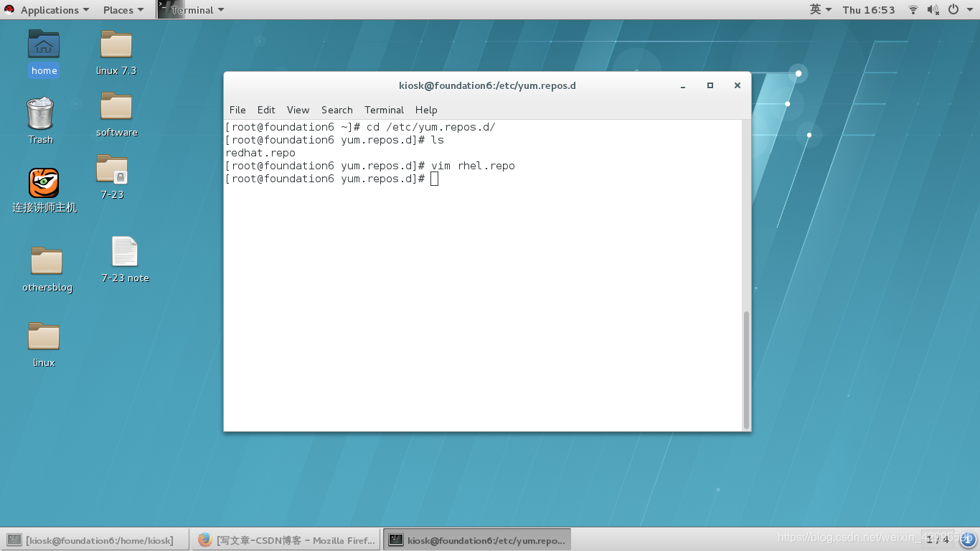Viewport: 980px width, 551px height.
Task: Open the Search menu in the terminal
Action: click(336, 110)
